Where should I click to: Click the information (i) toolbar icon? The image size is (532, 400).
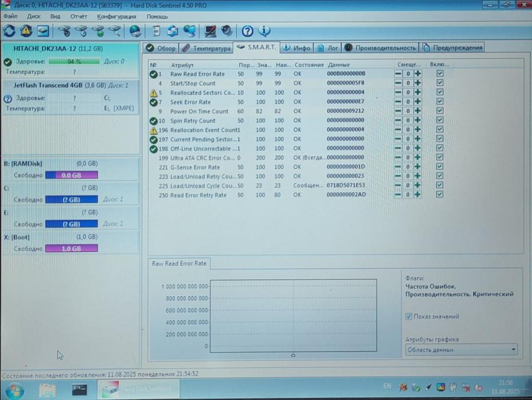264,31
